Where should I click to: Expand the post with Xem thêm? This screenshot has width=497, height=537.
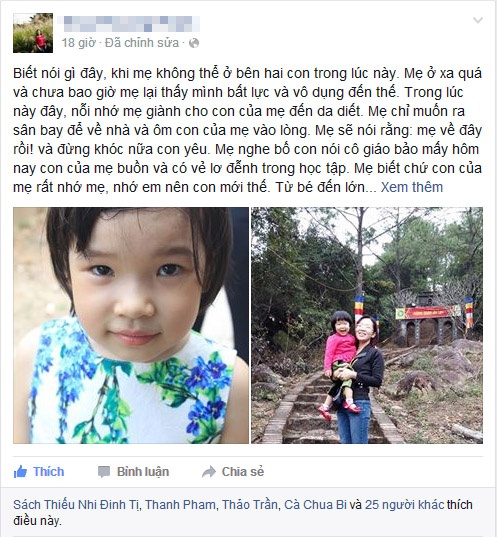412,187
